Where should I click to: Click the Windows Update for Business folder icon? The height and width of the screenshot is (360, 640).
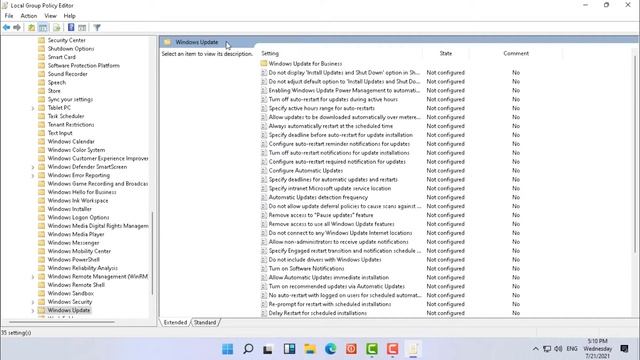coord(264,64)
